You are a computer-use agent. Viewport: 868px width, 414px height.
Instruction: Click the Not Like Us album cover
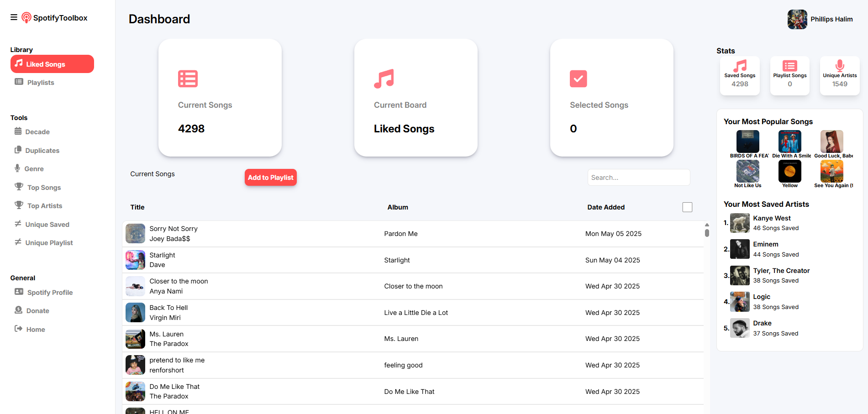tap(747, 172)
